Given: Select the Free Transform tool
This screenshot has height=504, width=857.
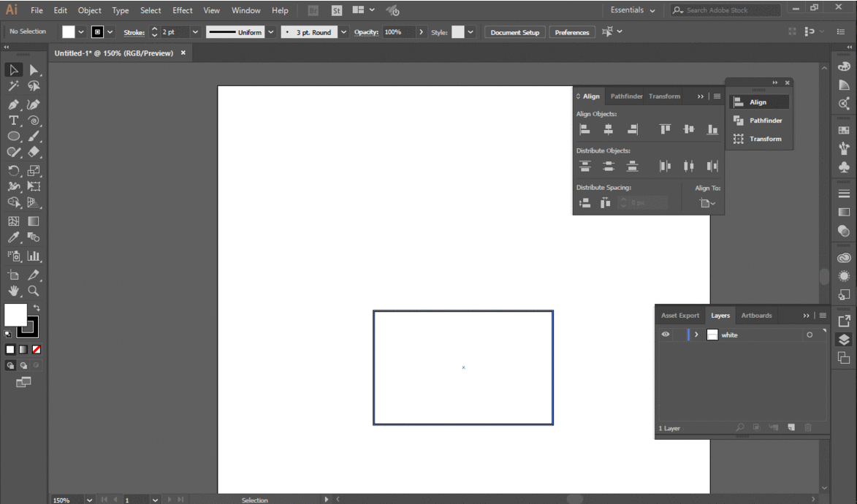Looking at the screenshot, I should [34, 186].
